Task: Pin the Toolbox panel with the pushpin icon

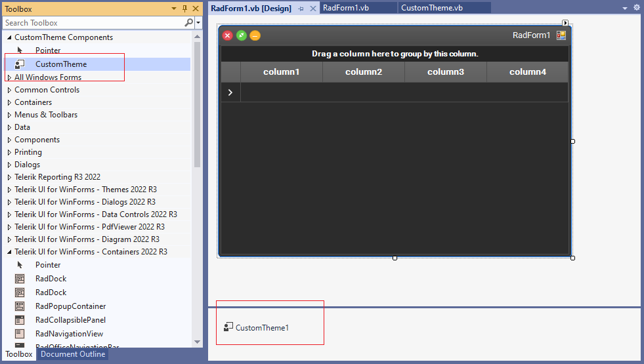Action: tap(185, 9)
